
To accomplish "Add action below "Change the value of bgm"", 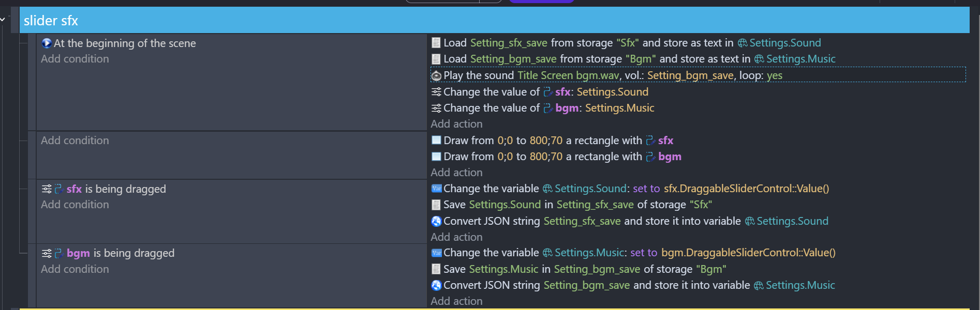I will tap(456, 124).
